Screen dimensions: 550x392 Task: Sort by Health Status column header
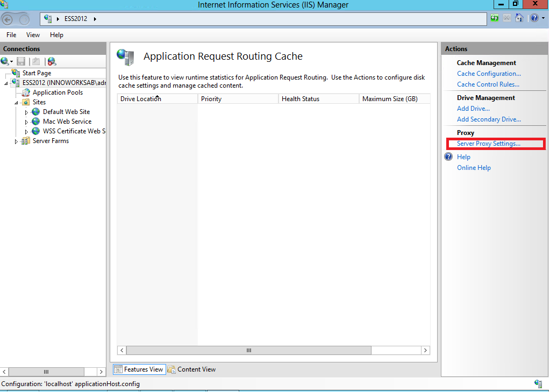[319, 99]
